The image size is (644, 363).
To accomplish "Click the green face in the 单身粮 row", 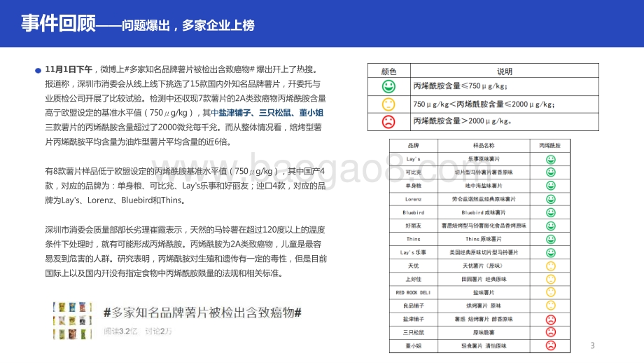I will click(551, 186).
